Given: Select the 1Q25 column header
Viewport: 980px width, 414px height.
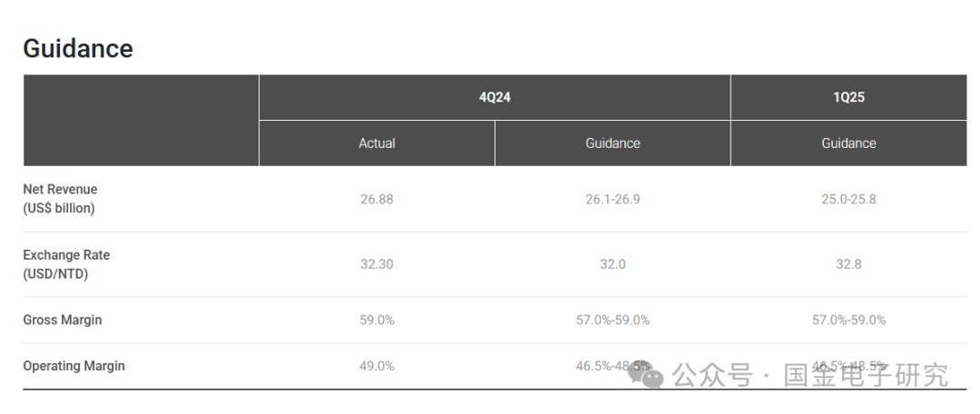Looking at the screenshot, I should pos(848,97).
